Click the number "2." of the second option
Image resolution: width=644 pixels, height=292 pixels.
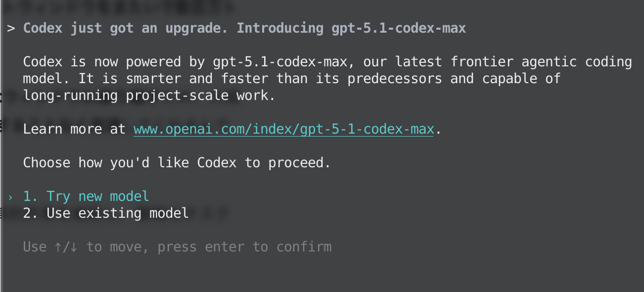(x=30, y=213)
